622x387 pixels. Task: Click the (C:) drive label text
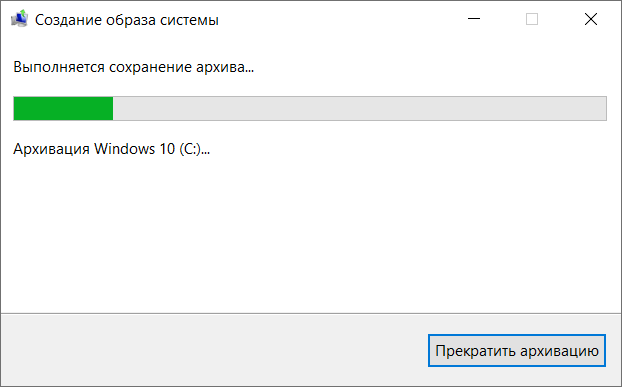tap(190, 149)
